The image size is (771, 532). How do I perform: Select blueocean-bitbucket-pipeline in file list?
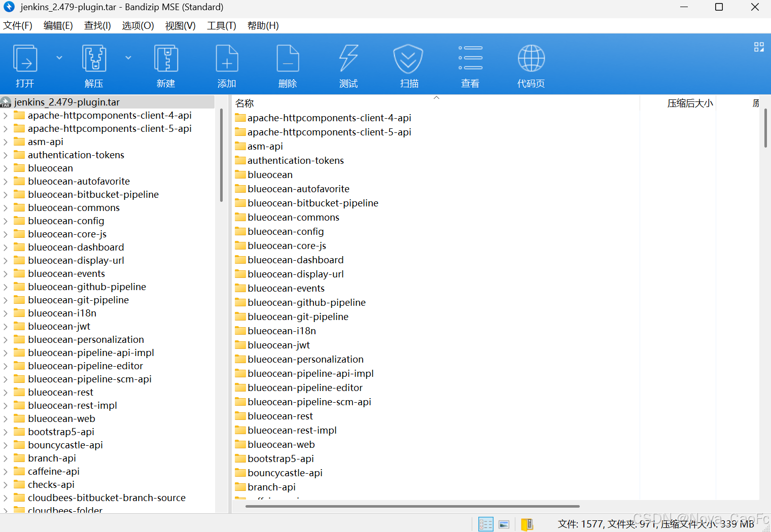click(313, 203)
